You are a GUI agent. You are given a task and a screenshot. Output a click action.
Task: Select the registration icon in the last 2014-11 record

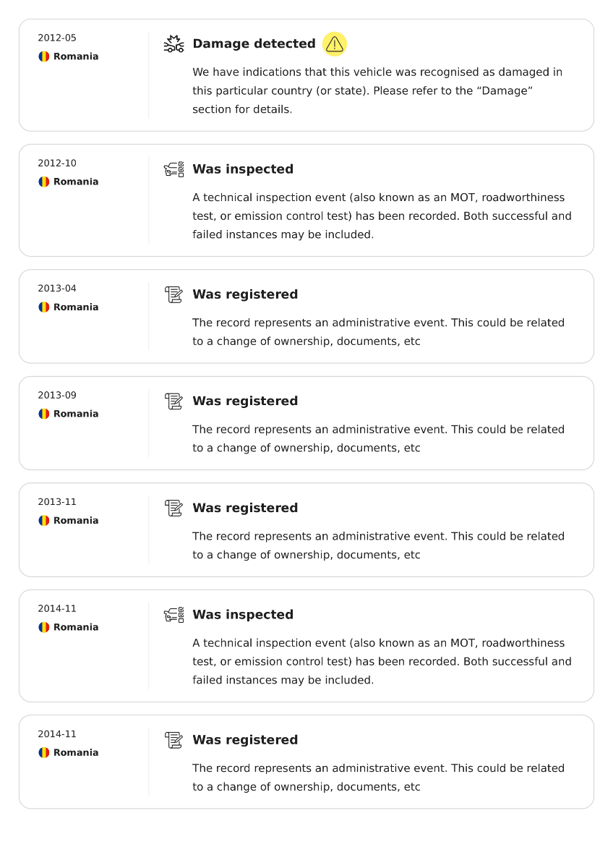tap(173, 740)
